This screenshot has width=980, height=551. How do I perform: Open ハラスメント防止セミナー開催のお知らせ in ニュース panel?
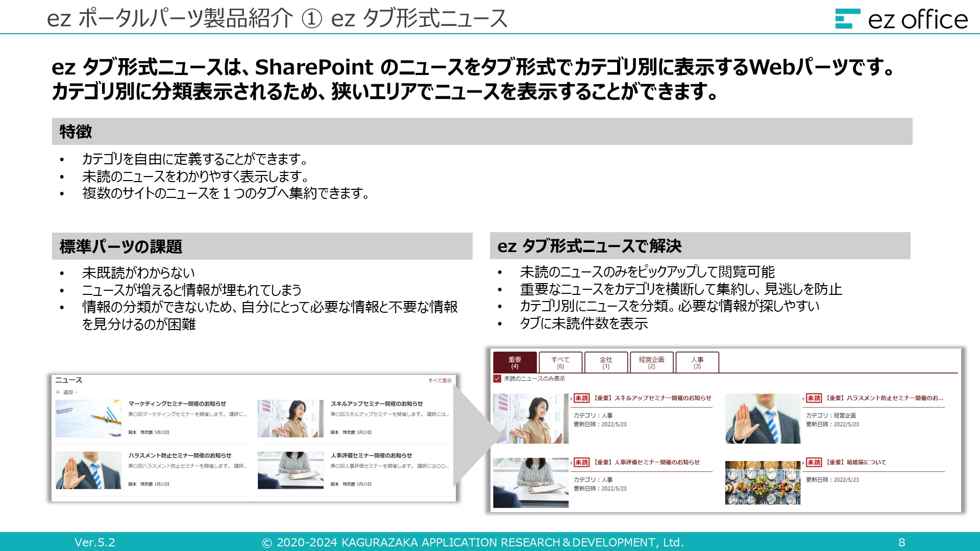point(180,456)
